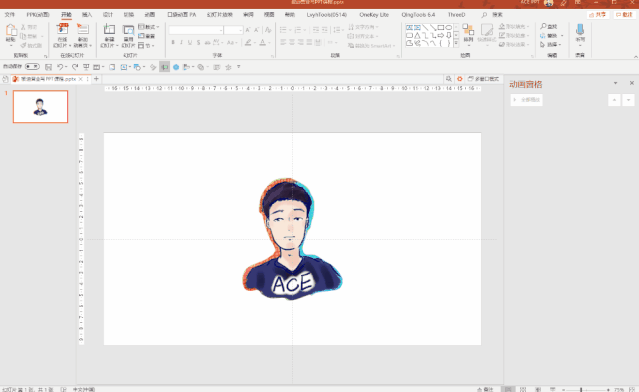Click the orange gear icon near document tabs
This screenshot has width=639, height=392.
460,79
